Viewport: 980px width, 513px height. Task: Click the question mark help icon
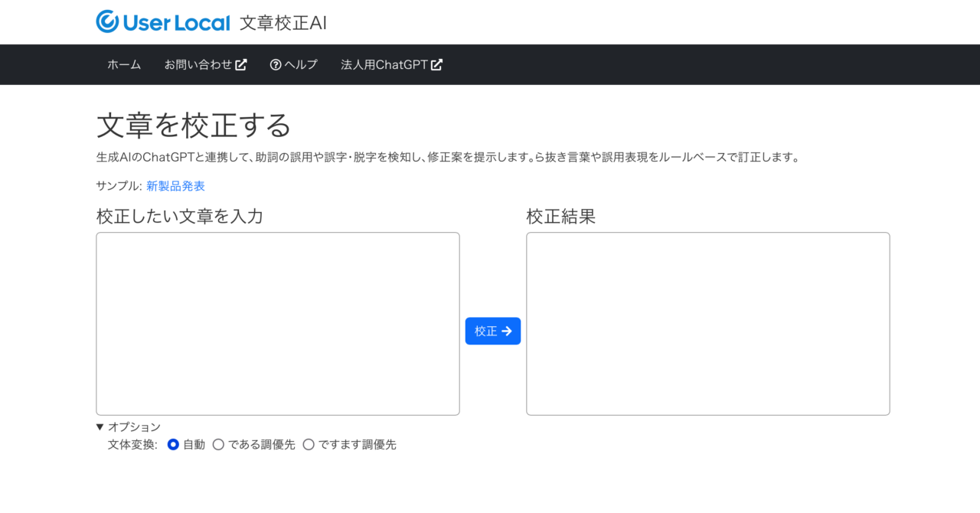[275, 64]
